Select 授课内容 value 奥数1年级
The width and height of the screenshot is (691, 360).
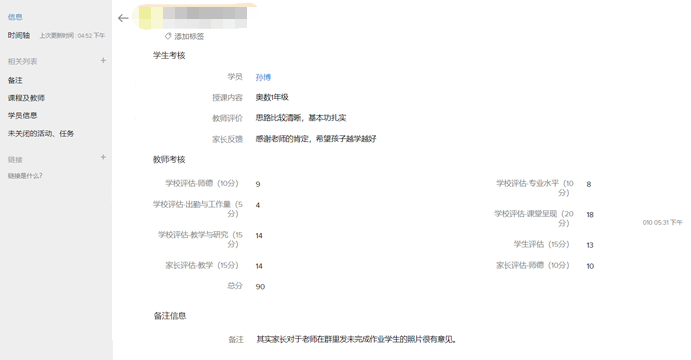point(272,97)
